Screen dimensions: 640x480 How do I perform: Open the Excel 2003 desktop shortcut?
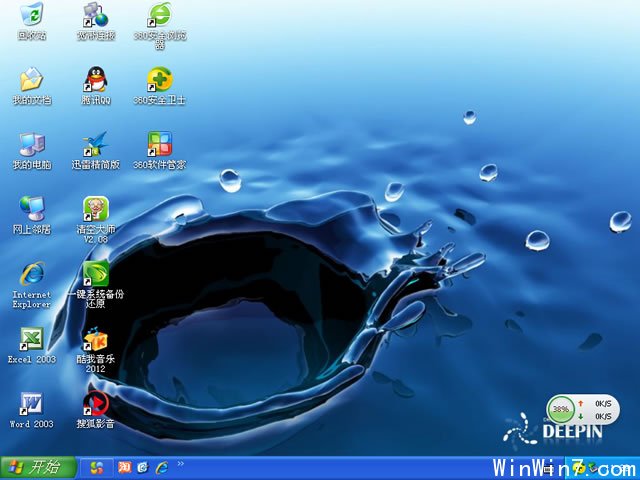tap(31, 338)
